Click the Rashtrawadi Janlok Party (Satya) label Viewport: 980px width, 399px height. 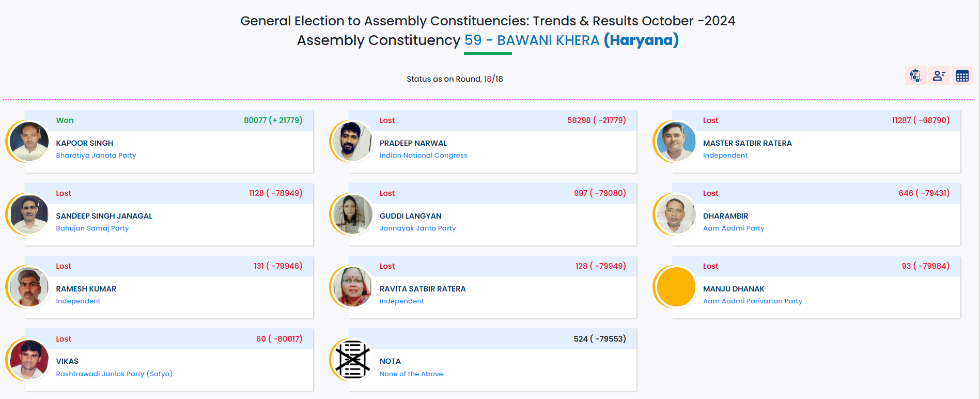(114, 374)
